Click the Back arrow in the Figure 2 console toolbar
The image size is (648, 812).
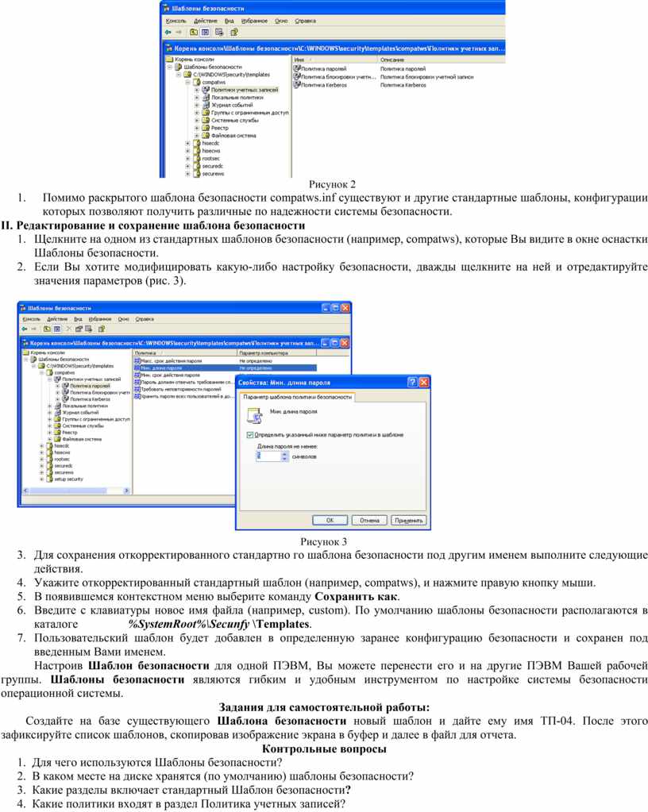[x=168, y=32]
